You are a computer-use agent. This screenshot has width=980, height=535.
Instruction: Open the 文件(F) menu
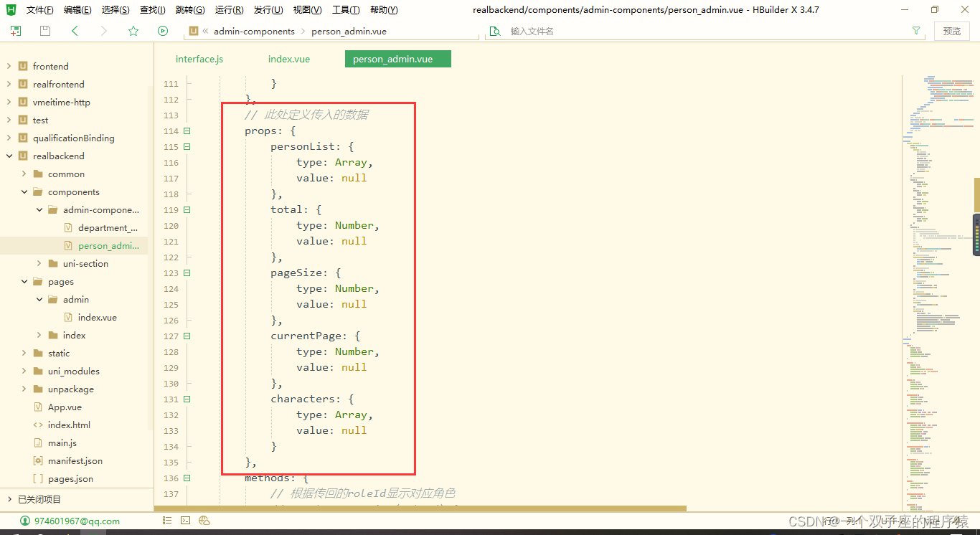[x=40, y=10]
